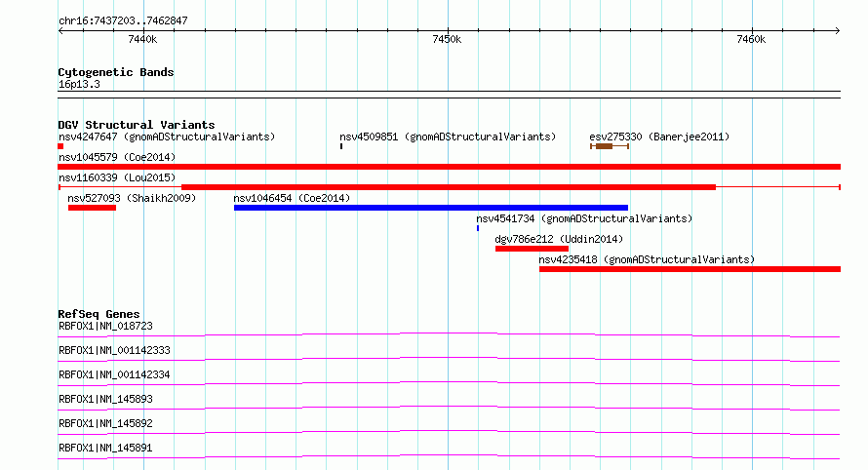Click the Cytogenetic Bands track title
The height and width of the screenshot is (470, 868).
[116, 72]
